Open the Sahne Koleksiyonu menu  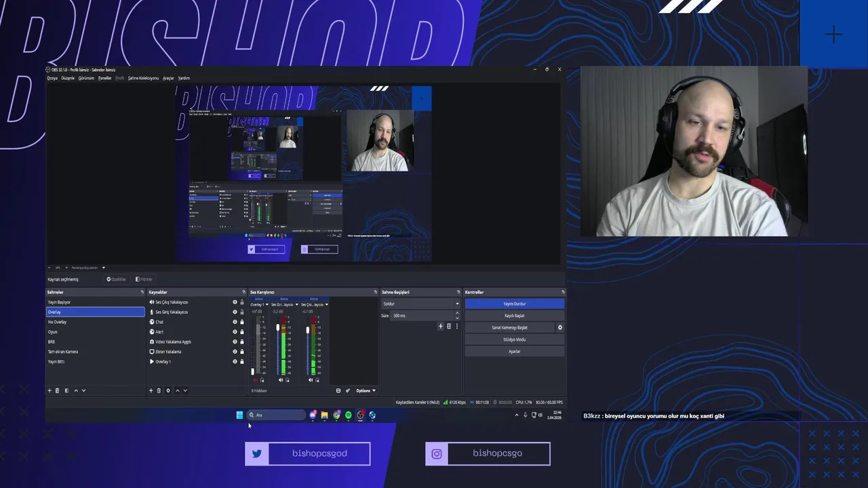click(143, 78)
